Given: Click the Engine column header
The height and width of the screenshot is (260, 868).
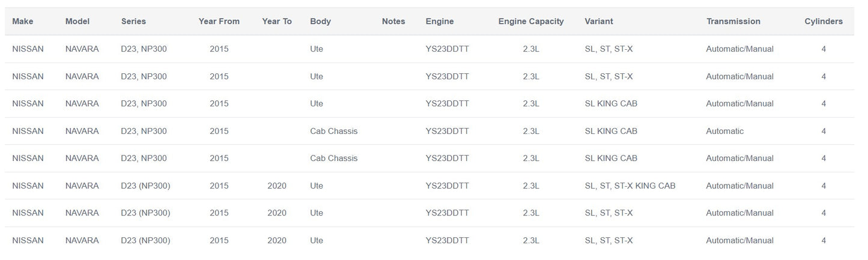Looking at the screenshot, I should 440,22.
